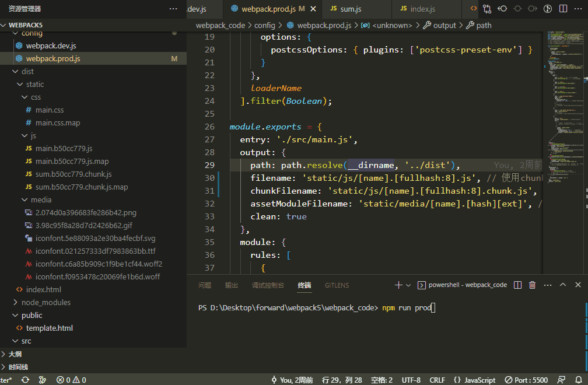
Task: Kill the terminal with the trash icon
Action: tap(532, 285)
